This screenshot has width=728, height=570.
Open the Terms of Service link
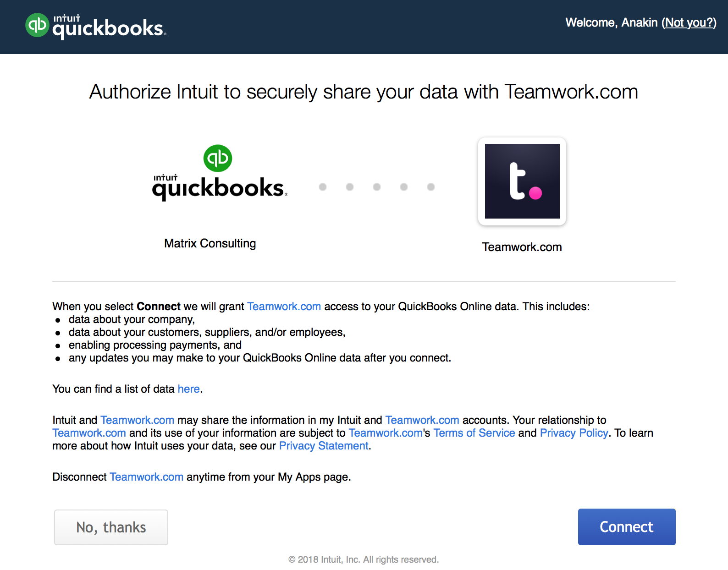coord(474,433)
